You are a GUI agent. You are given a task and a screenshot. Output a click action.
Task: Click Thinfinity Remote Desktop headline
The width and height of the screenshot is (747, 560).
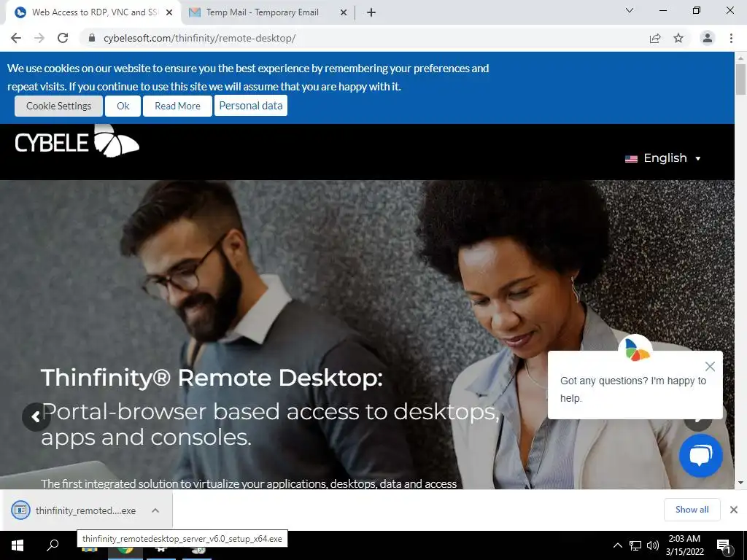[x=212, y=378]
